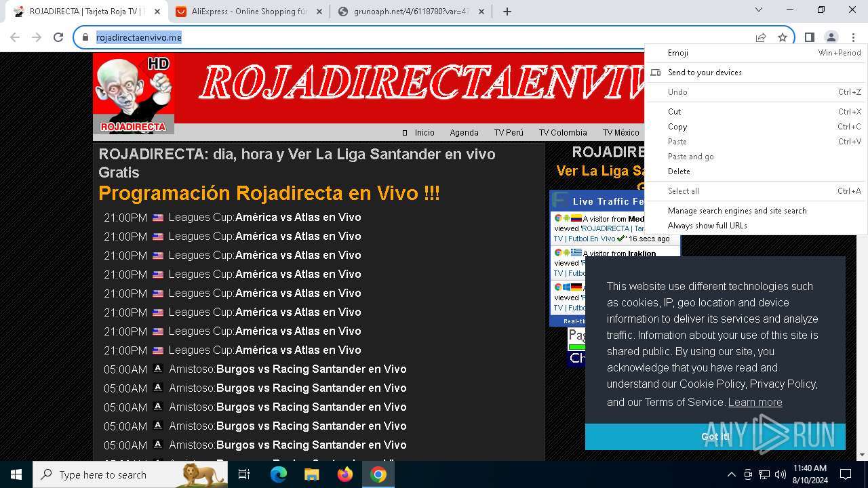
Task: Click the volume icon in system tray
Action: (780, 474)
